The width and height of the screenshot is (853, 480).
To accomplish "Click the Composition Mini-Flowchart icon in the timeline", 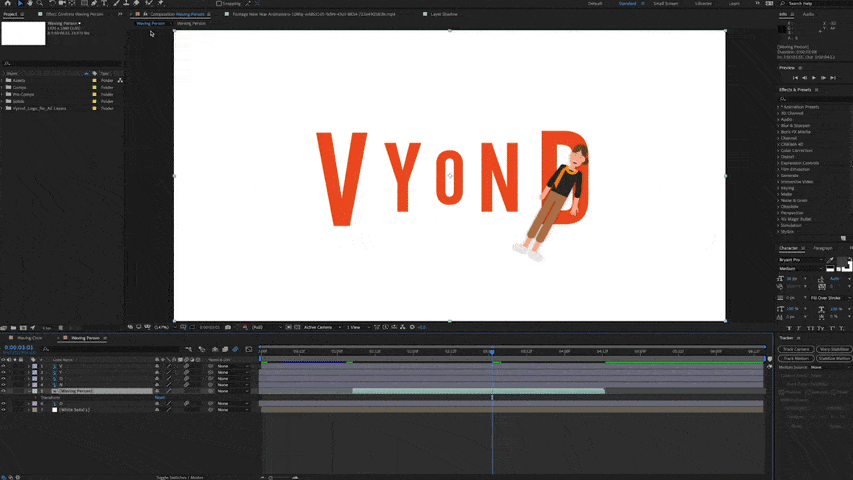I will click(x=188, y=349).
